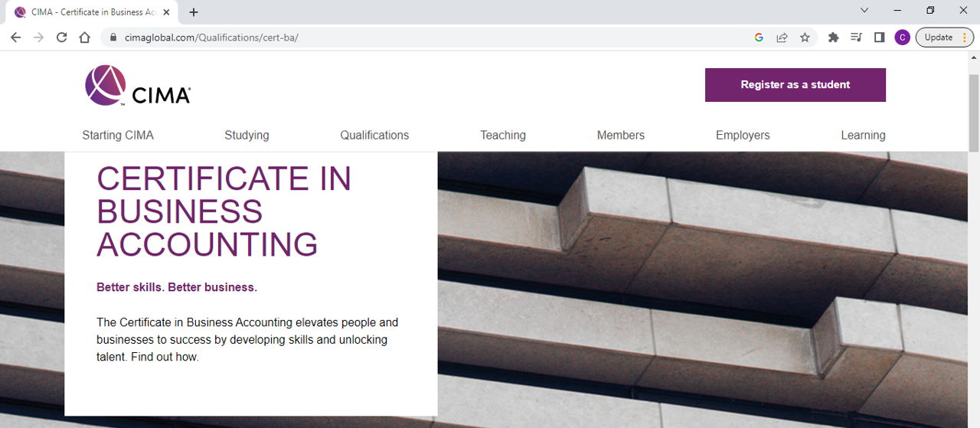The height and width of the screenshot is (428, 980).
Task: Bookmark this page with star icon
Action: [x=805, y=38]
